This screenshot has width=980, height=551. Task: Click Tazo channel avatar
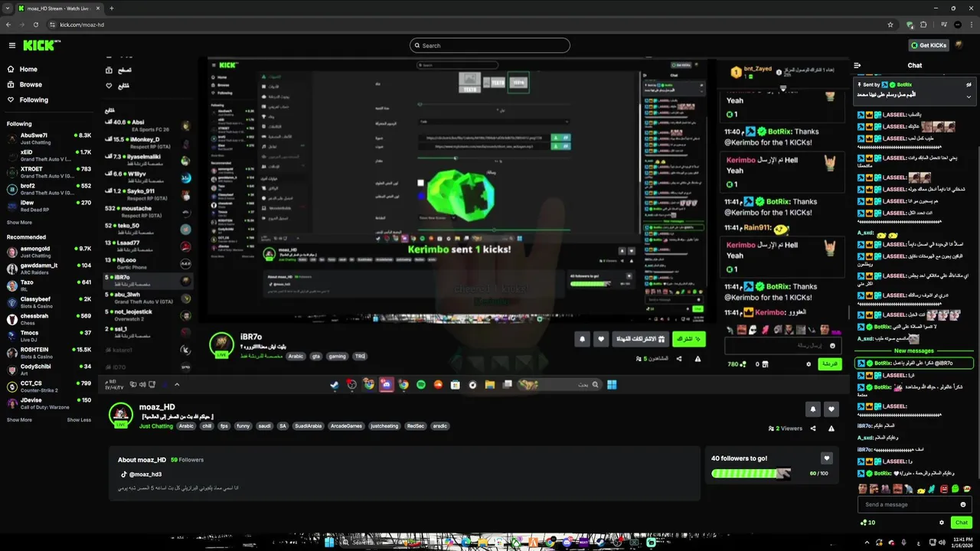[12, 285]
